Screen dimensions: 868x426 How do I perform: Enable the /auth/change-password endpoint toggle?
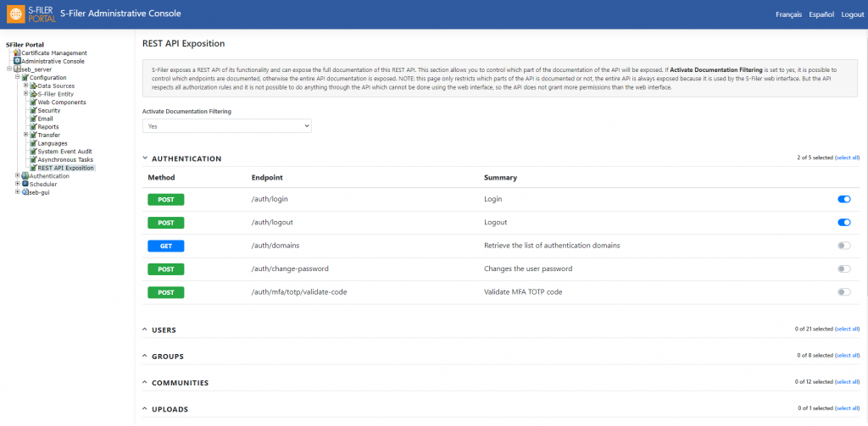[844, 268]
